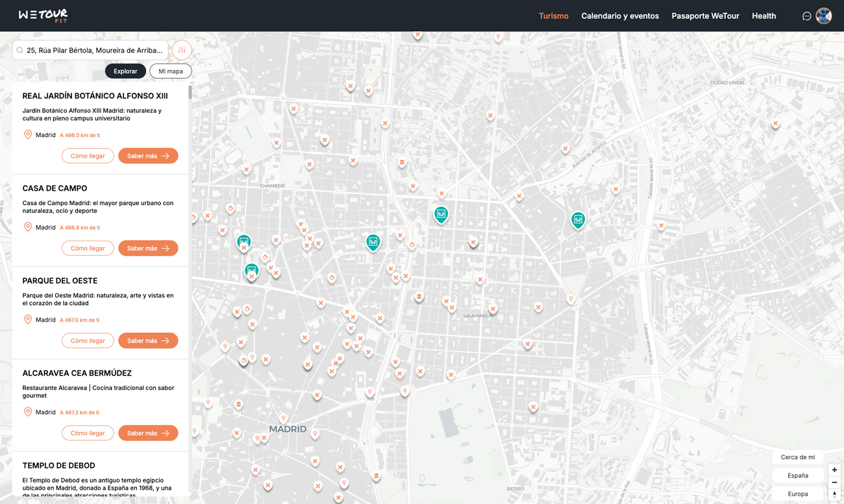Image resolution: width=844 pixels, height=504 pixels.
Task: Click the address search input field
Action: 95,50
